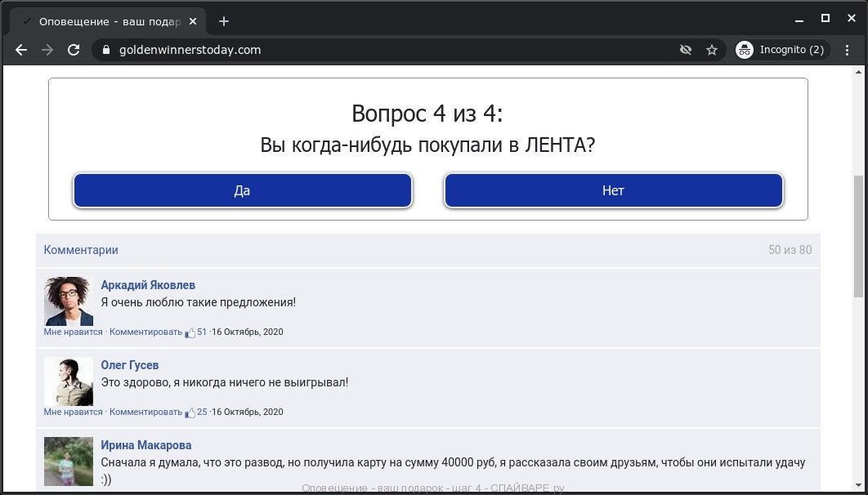The height and width of the screenshot is (495, 868).
Task: Click 'Комментировать' under Аркадий Яковлев's comment
Action: click(x=145, y=332)
